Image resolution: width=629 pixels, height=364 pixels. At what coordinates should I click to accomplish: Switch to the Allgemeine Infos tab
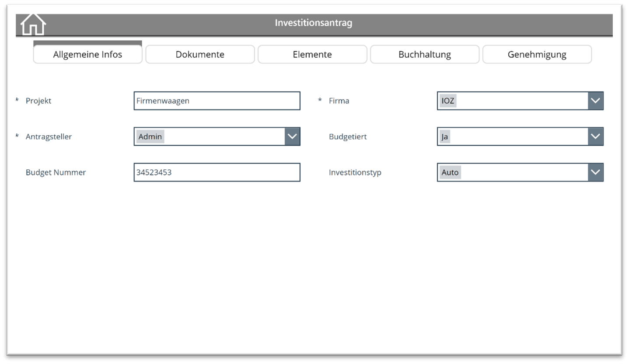(87, 55)
